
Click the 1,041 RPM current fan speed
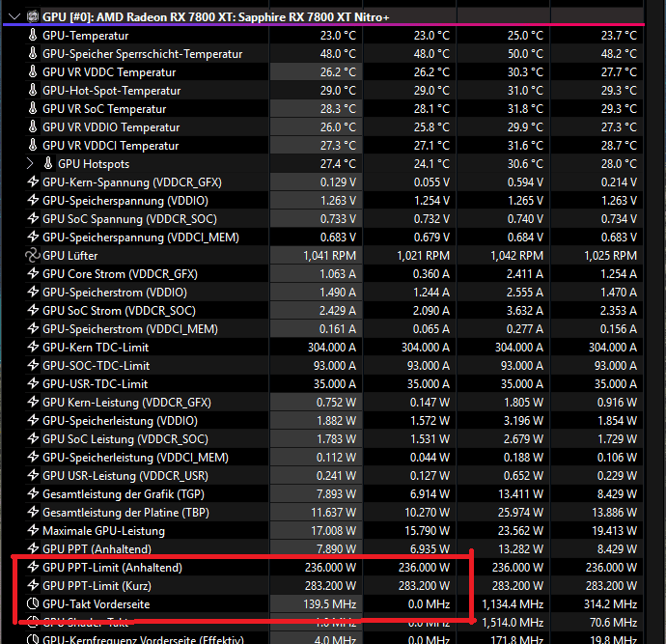point(329,255)
